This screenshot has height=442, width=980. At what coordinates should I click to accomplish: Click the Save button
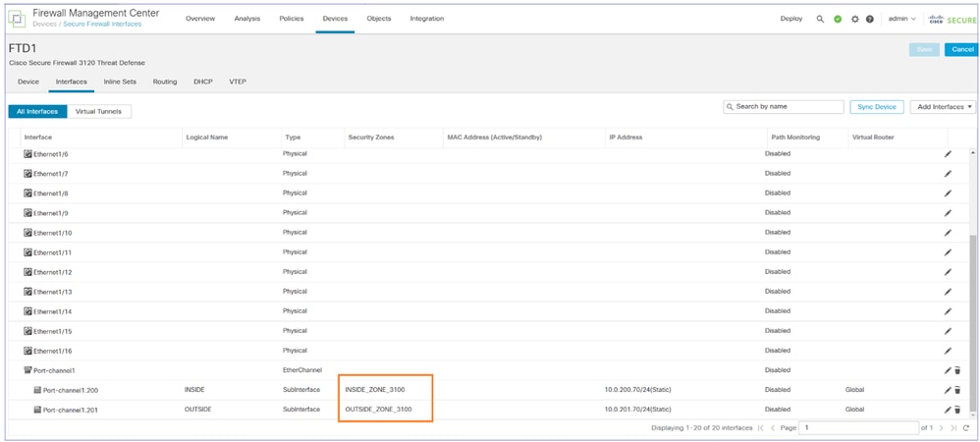[x=924, y=49]
